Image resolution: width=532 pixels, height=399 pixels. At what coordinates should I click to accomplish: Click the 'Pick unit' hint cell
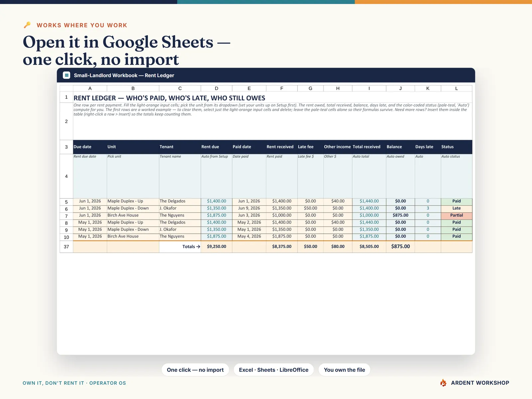[x=133, y=176]
